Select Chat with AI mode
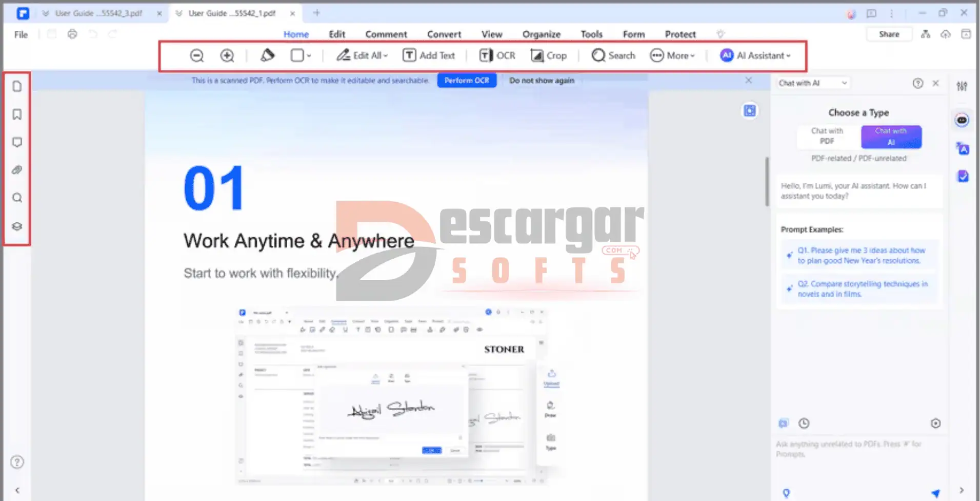 pos(891,137)
